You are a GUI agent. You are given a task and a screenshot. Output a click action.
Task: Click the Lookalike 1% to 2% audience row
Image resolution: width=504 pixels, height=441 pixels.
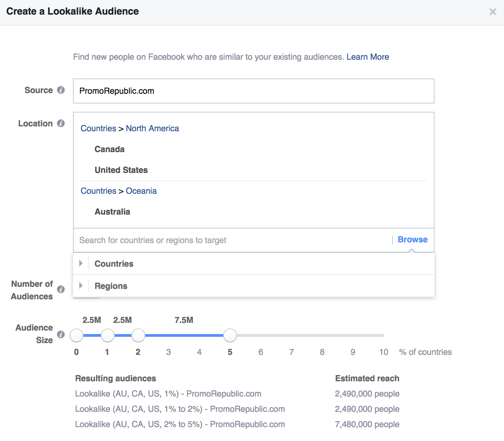[180, 409]
